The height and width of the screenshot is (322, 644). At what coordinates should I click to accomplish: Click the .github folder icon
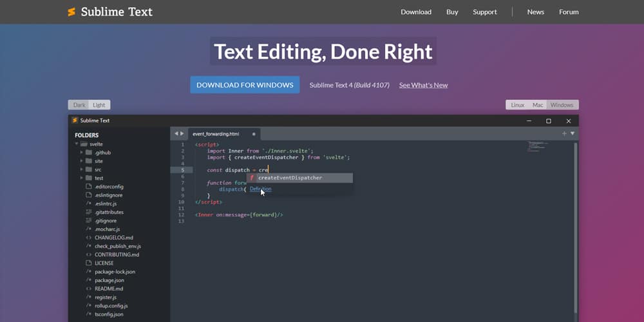(88, 153)
